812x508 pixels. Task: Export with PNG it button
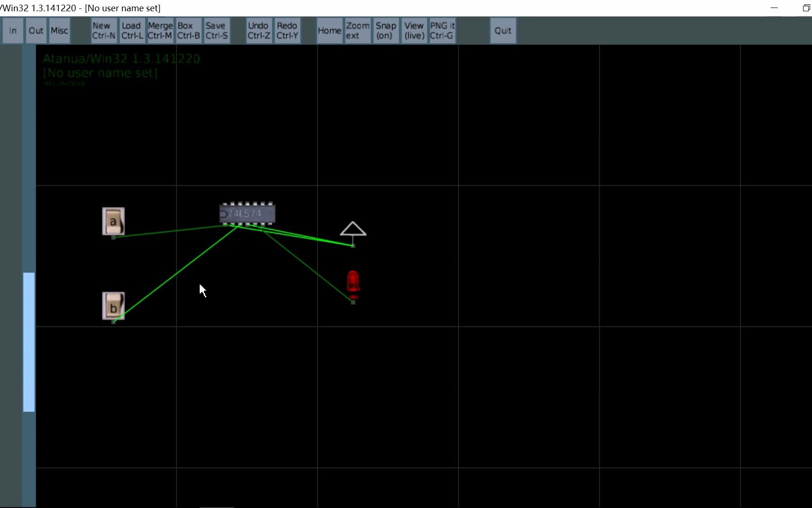[x=442, y=31]
